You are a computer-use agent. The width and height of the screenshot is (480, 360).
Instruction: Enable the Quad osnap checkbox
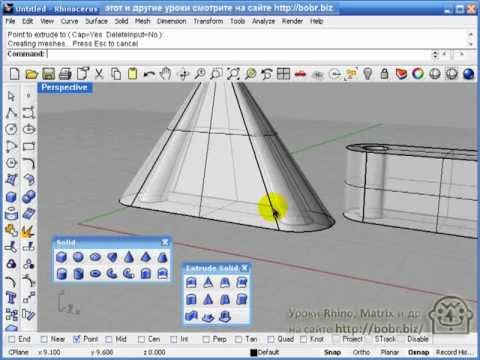[271, 339]
